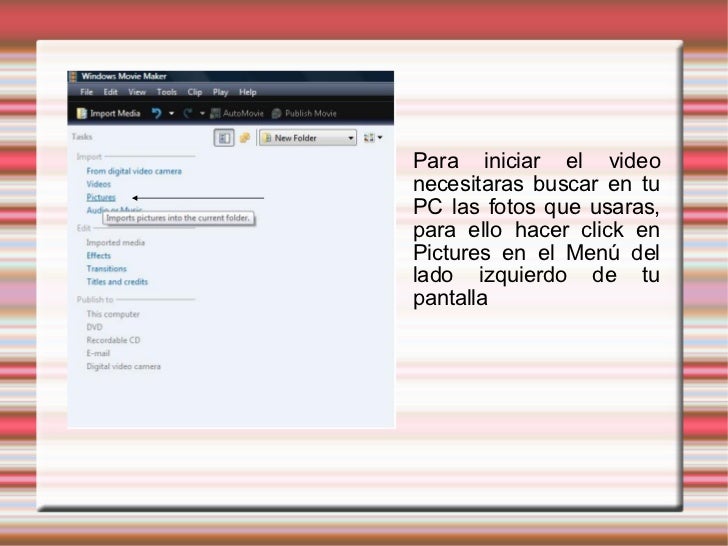Click the Audio or Music import link
Screen dimensions: 728x546
pos(114,210)
